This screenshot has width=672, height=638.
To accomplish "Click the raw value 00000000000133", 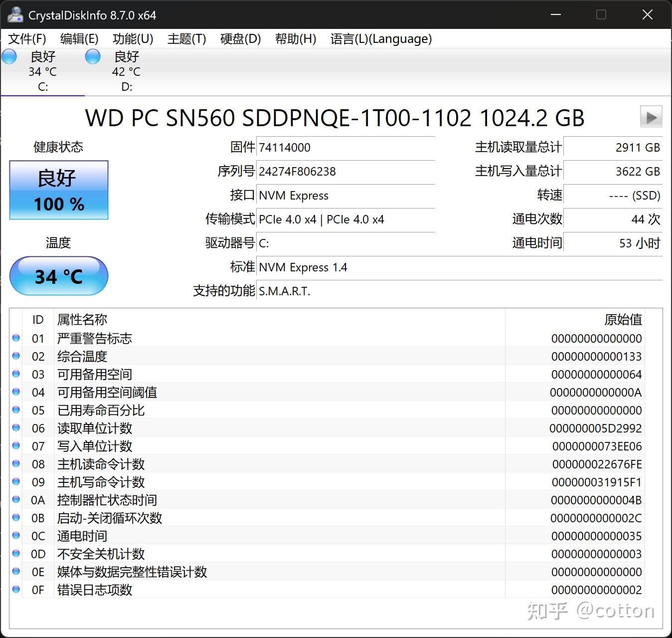I will pyautogui.click(x=596, y=356).
